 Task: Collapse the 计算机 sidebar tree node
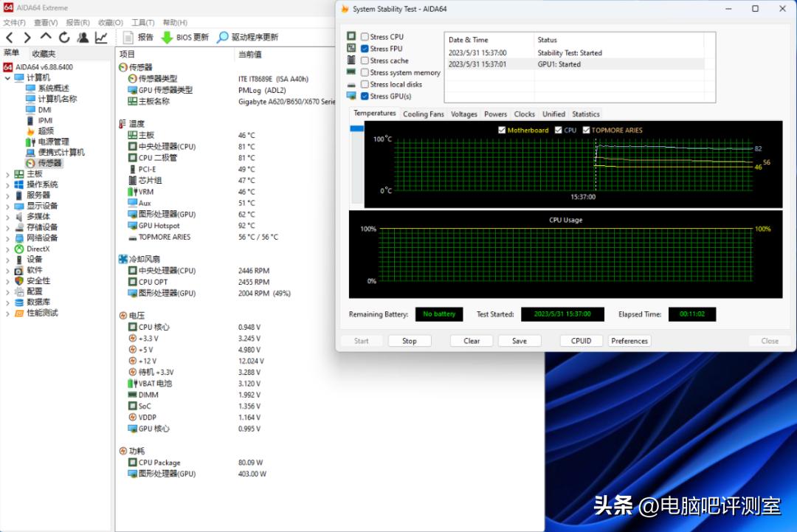[x=9, y=77]
